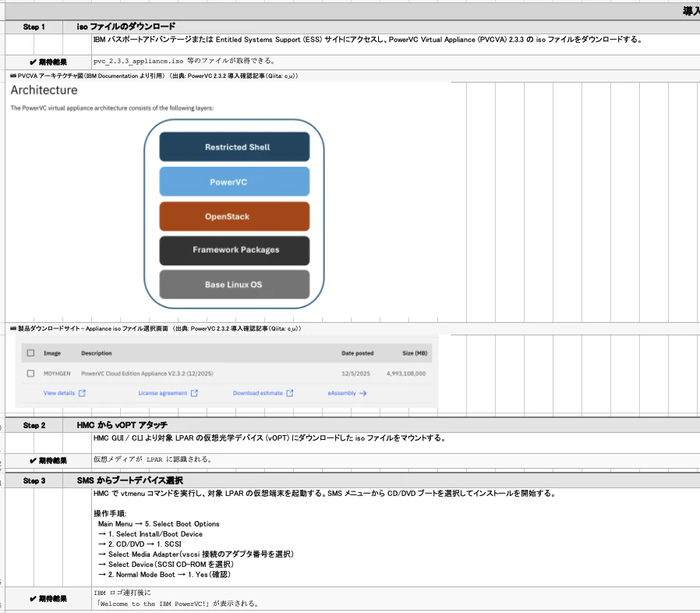Click the HMC で vtmenu コマンド sentence
The width and height of the screenshot is (700, 613).
324,494
